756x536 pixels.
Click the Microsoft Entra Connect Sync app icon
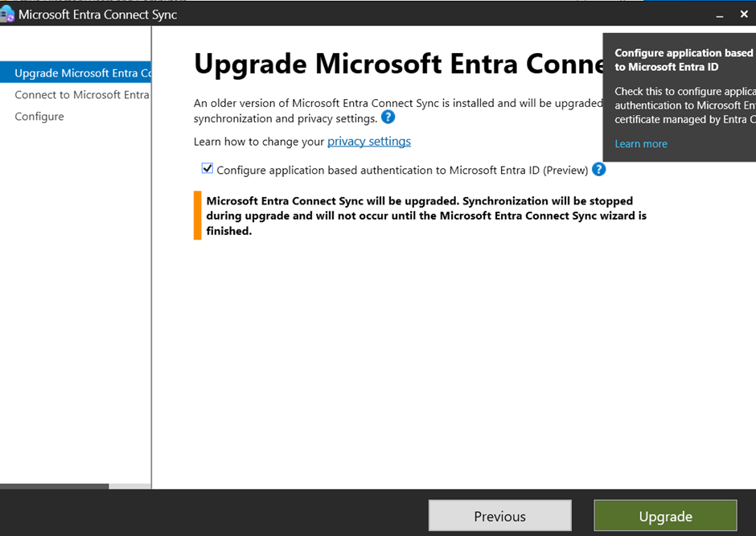6,14
